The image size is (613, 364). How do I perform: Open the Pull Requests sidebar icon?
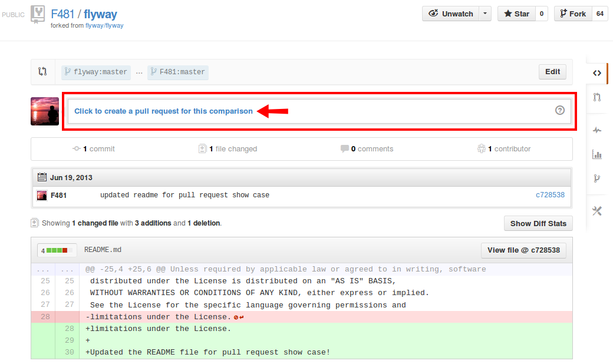coord(596,97)
